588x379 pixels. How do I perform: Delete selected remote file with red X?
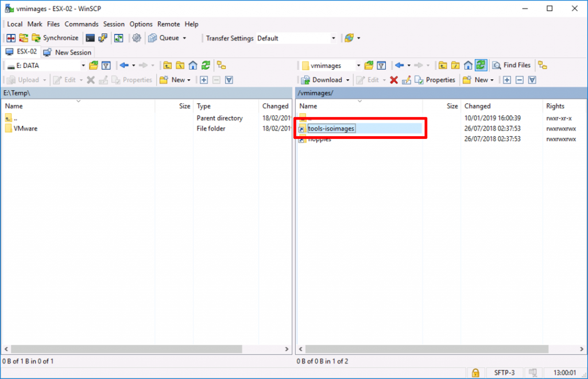[394, 80]
